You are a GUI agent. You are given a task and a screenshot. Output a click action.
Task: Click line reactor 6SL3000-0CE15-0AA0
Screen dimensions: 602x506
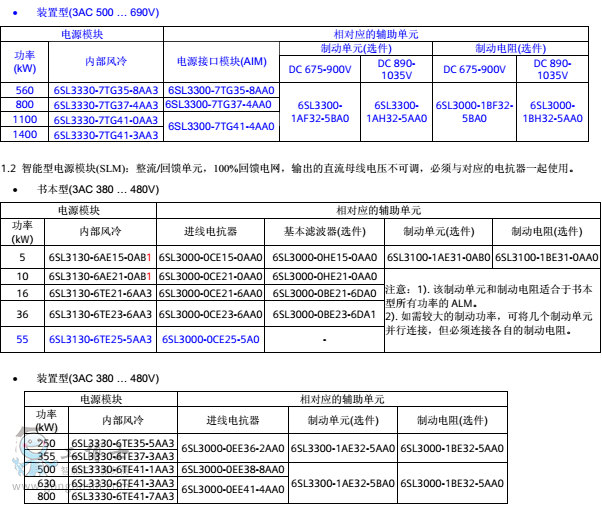coord(210,257)
